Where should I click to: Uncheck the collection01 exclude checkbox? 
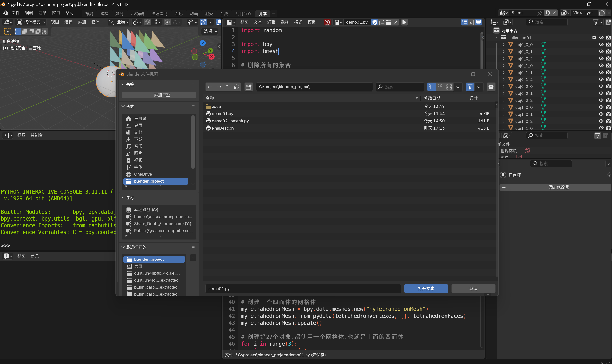coord(594,37)
